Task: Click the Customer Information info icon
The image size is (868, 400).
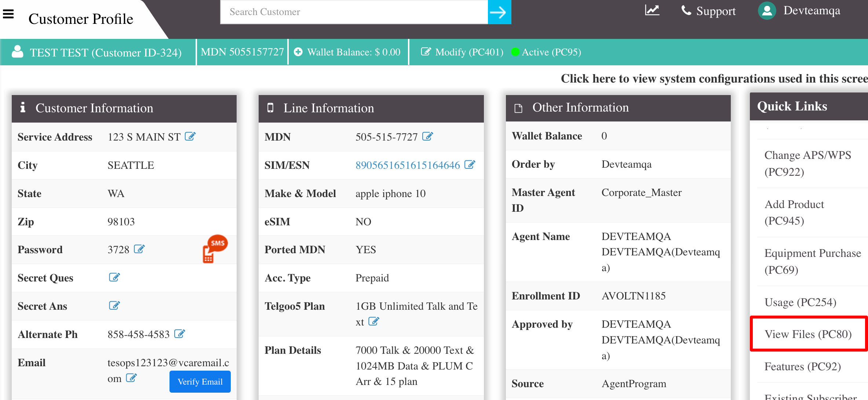Action: point(23,107)
